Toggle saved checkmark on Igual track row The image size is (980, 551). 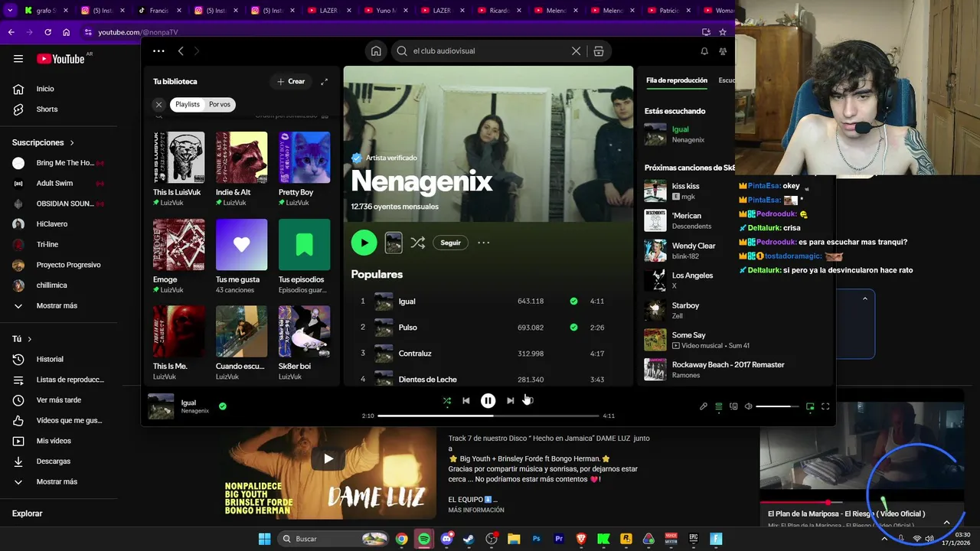click(573, 302)
